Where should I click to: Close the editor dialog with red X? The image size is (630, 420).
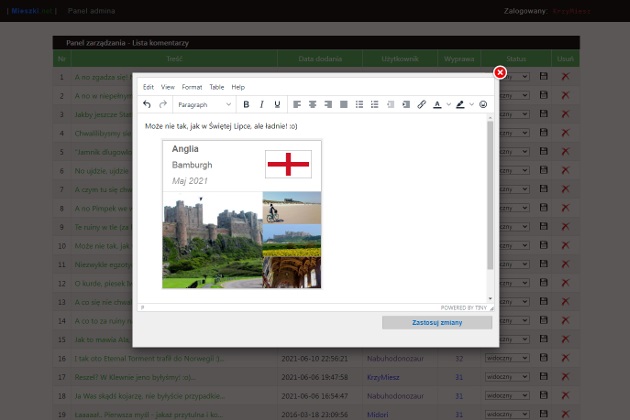tap(500, 72)
